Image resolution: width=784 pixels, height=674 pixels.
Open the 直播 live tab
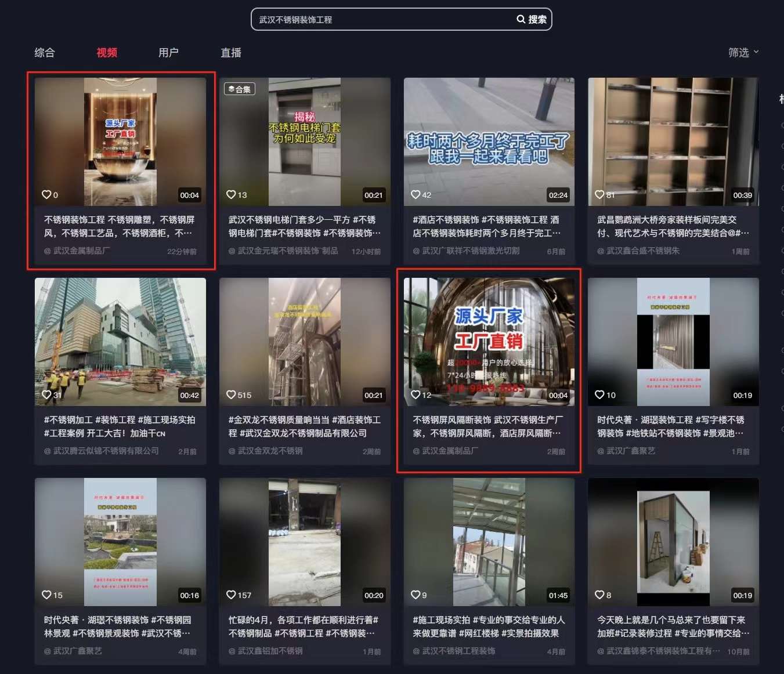[x=230, y=53]
